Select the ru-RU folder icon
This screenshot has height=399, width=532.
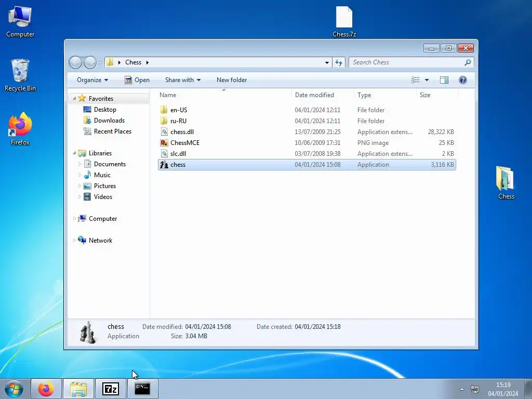164,121
